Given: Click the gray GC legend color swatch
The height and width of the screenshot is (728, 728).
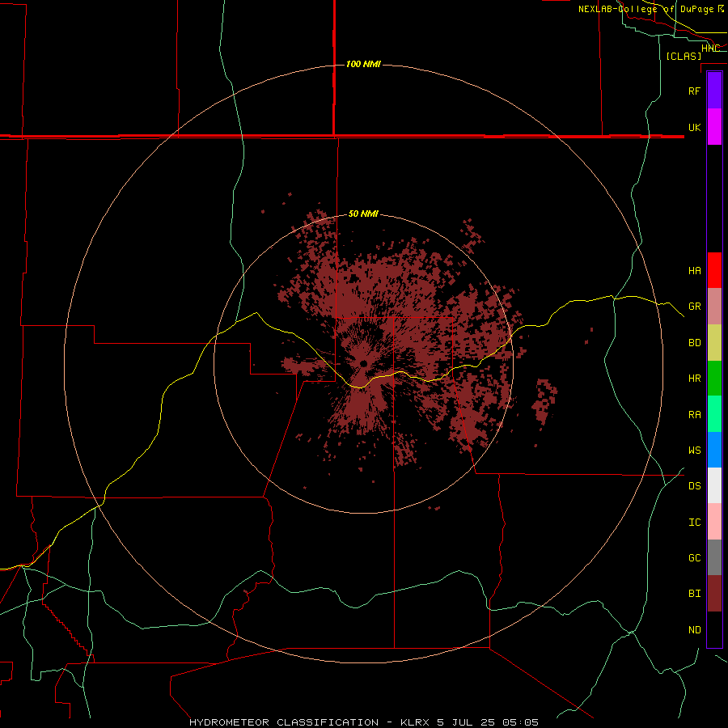Looking at the screenshot, I should pyautogui.click(x=714, y=557).
